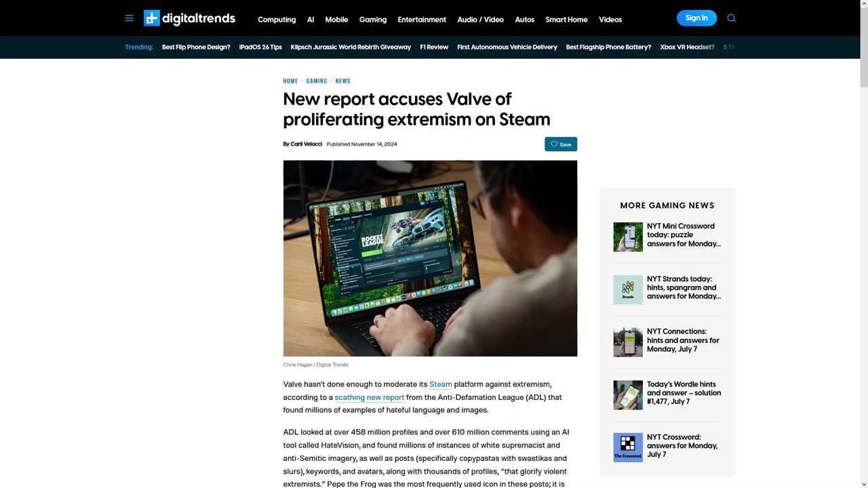Open NYT Strands thumbnail image
The width and height of the screenshot is (868, 488).
628,289
